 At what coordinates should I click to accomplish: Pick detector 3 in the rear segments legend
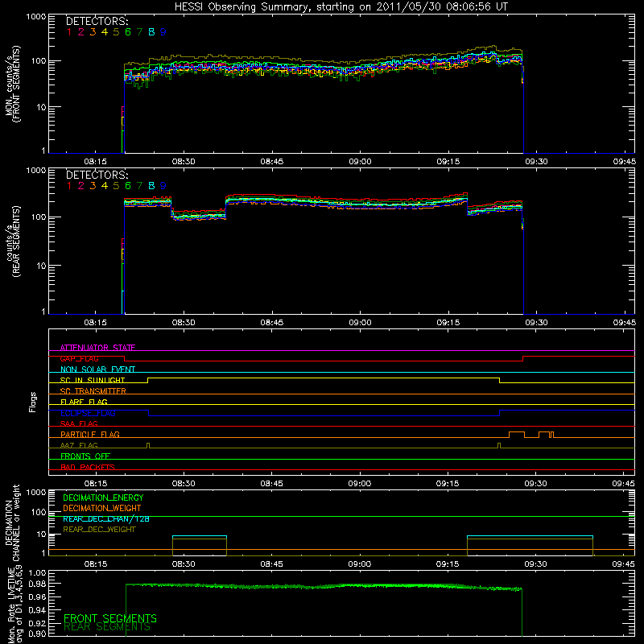pos(93,186)
